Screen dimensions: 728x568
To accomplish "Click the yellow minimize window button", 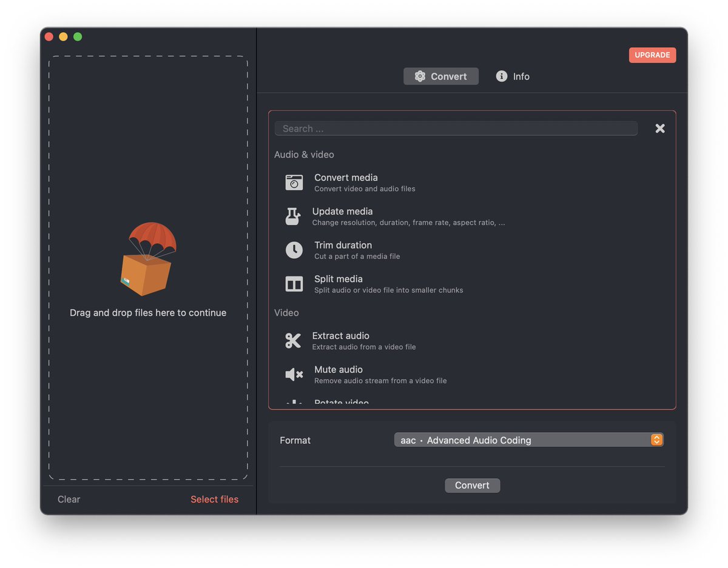I will [63, 37].
